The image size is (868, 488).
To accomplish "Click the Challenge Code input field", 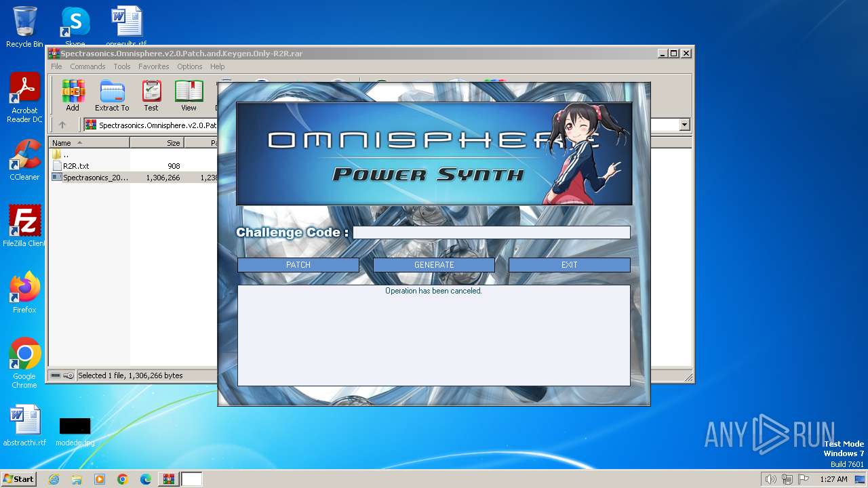I will [x=492, y=232].
